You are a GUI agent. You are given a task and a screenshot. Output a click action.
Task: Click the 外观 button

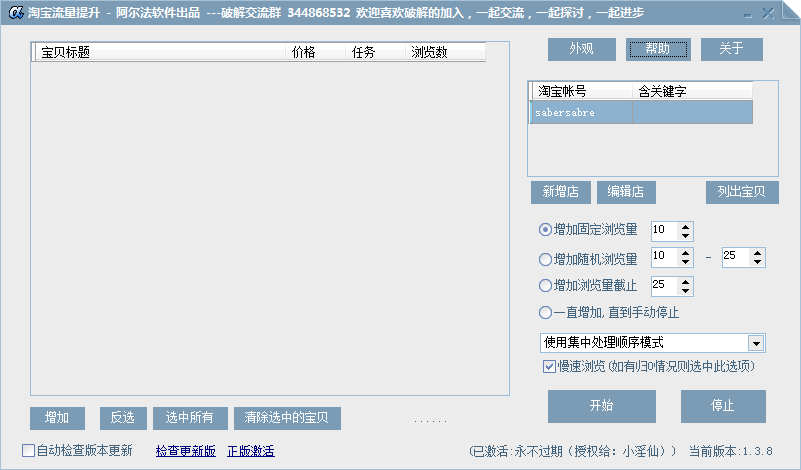point(581,49)
